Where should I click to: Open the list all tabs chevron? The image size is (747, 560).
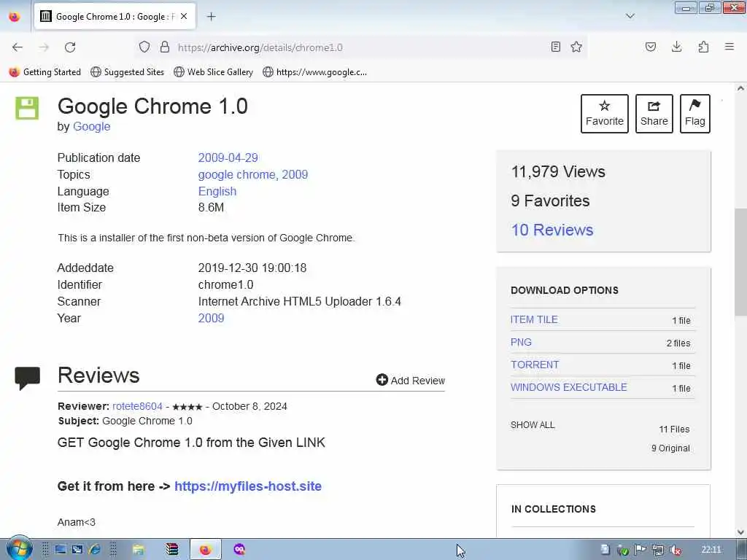pos(630,16)
